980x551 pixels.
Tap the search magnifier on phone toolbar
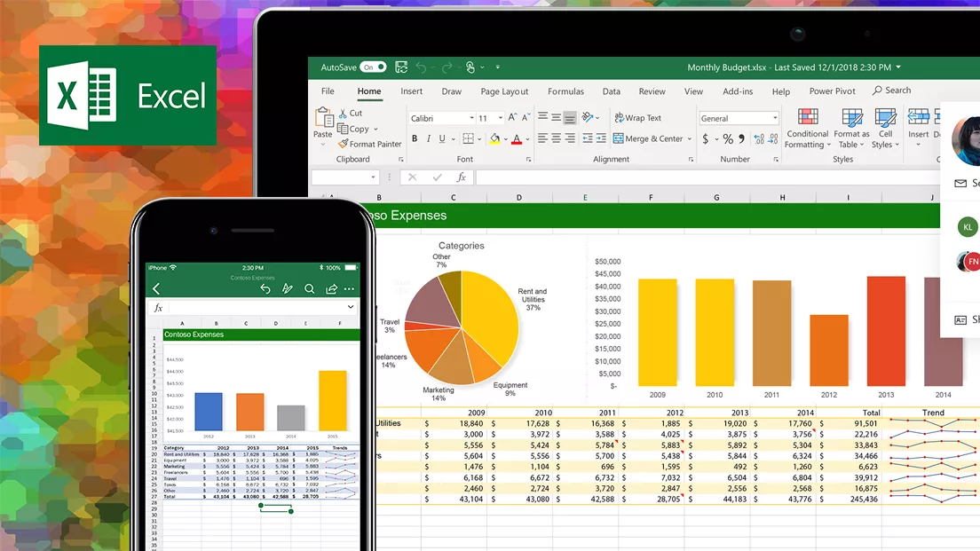coord(309,288)
